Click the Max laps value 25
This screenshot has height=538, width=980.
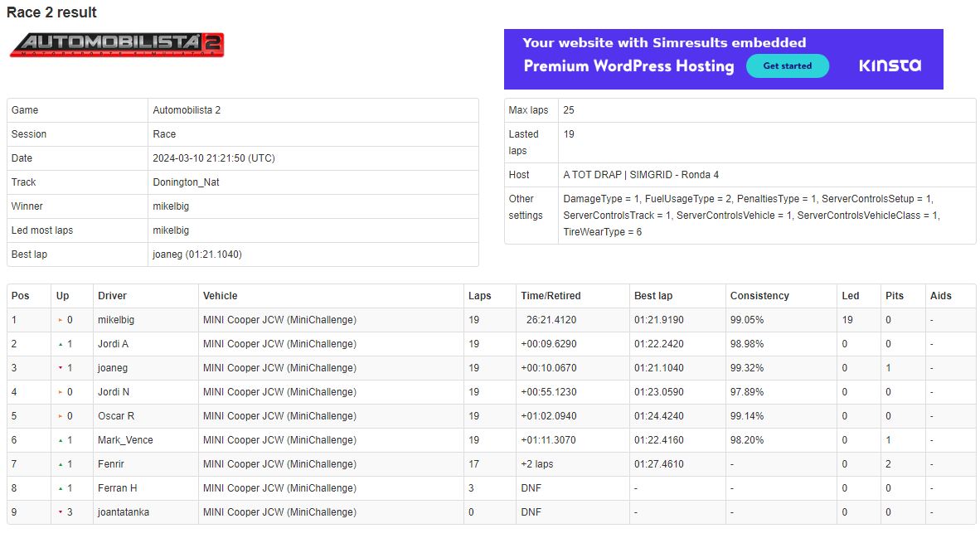click(x=568, y=110)
